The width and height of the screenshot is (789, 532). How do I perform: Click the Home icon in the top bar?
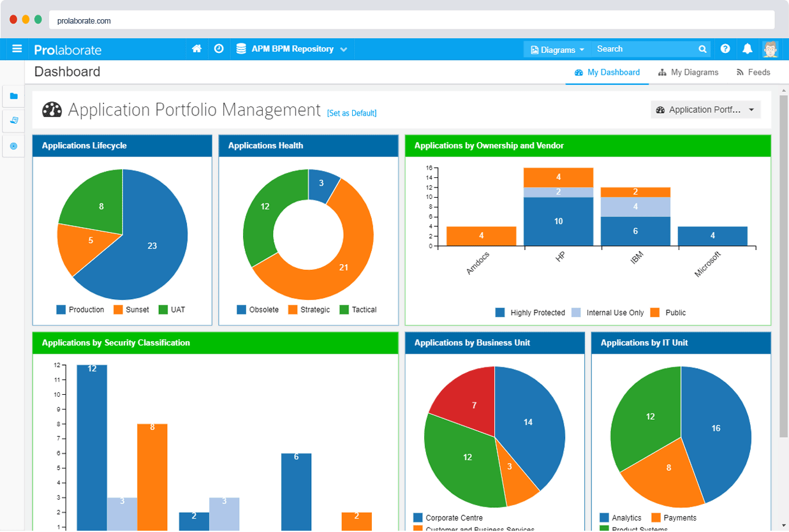[x=196, y=48]
